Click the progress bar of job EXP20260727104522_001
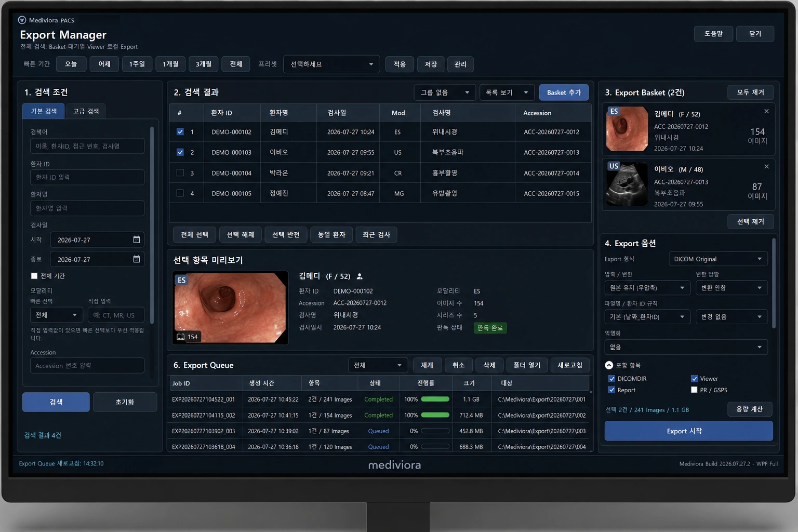The image size is (798, 532). tap(435, 400)
